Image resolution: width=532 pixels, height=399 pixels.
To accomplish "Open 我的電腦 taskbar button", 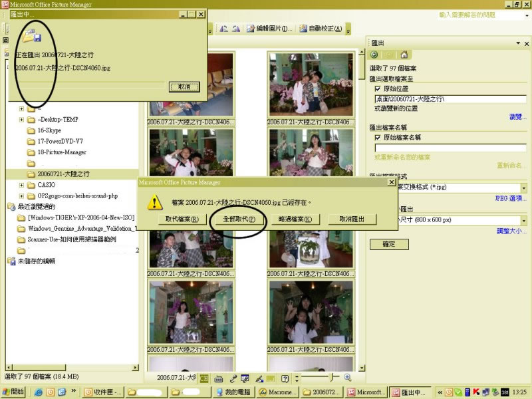I will tap(233, 392).
